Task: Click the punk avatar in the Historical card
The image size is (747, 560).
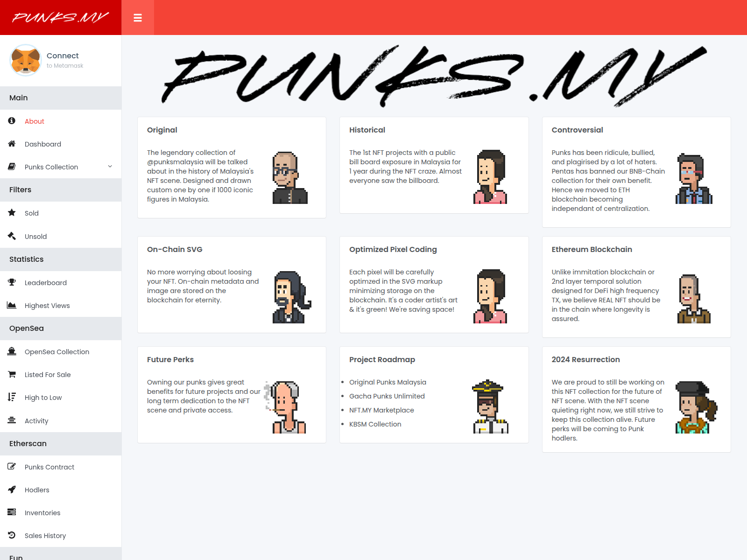Action: pos(490,177)
